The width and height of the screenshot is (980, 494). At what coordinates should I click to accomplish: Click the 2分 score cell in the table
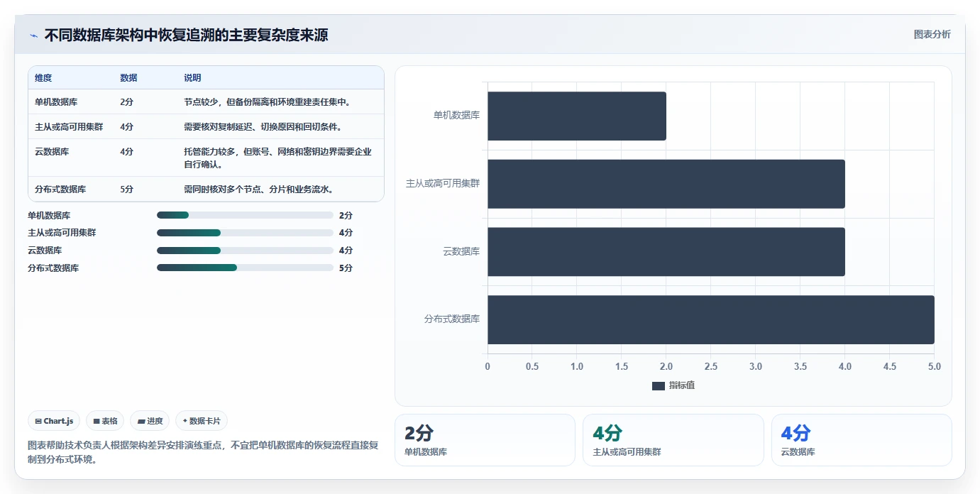(x=126, y=102)
